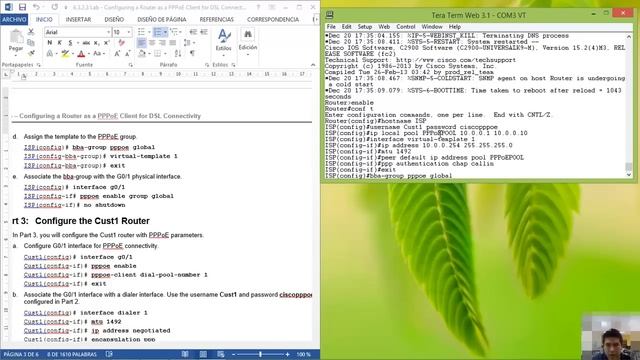Switch to the DISEÑO DE PÁGINA tab

click(162, 19)
